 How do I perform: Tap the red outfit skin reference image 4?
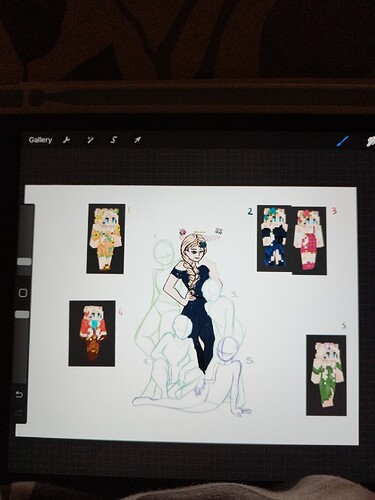click(x=92, y=333)
